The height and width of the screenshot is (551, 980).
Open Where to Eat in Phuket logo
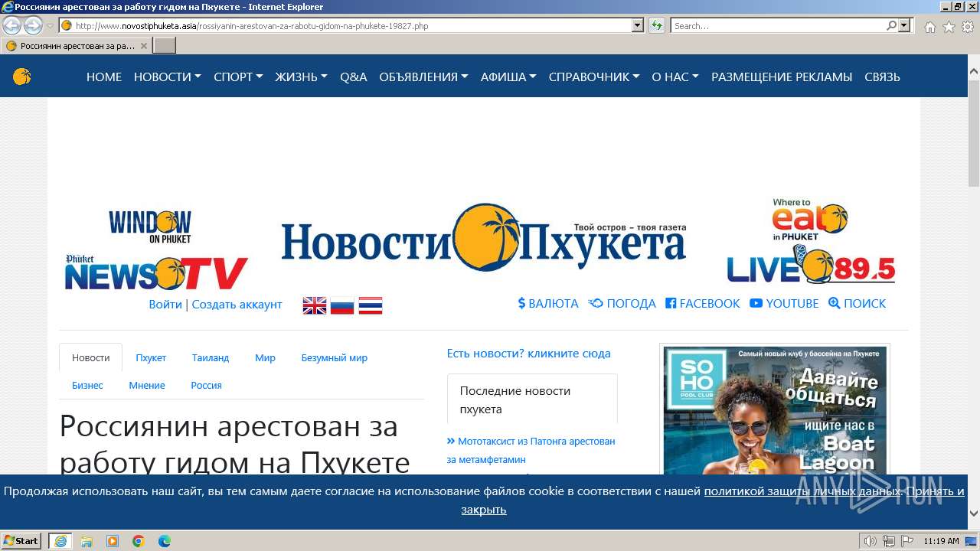pos(810,220)
